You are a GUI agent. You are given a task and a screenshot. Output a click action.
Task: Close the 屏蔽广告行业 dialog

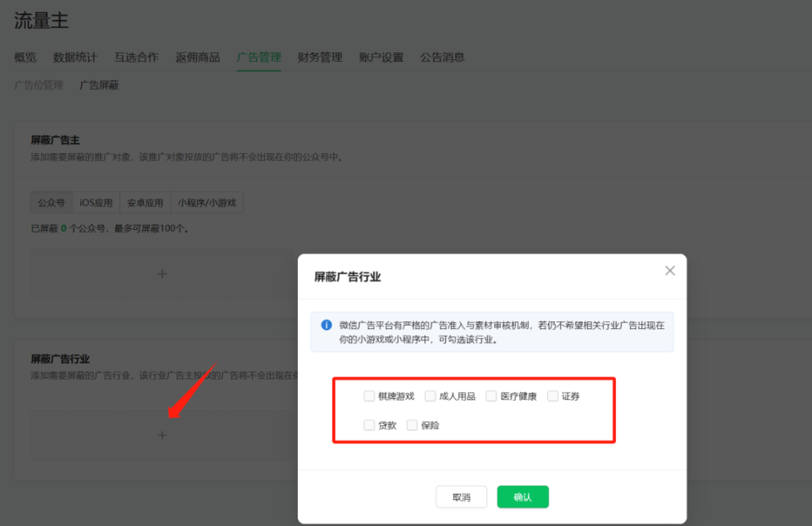670,270
